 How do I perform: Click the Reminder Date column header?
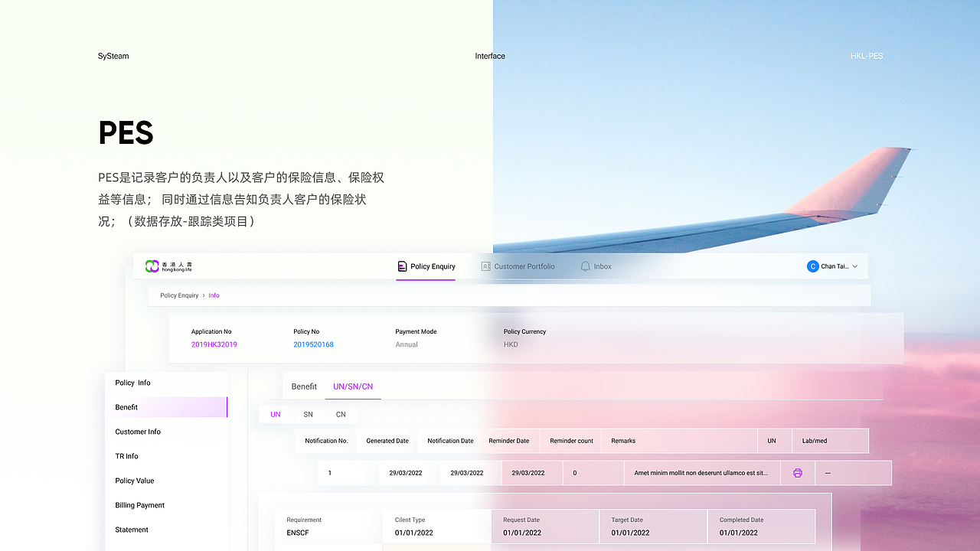click(509, 441)
